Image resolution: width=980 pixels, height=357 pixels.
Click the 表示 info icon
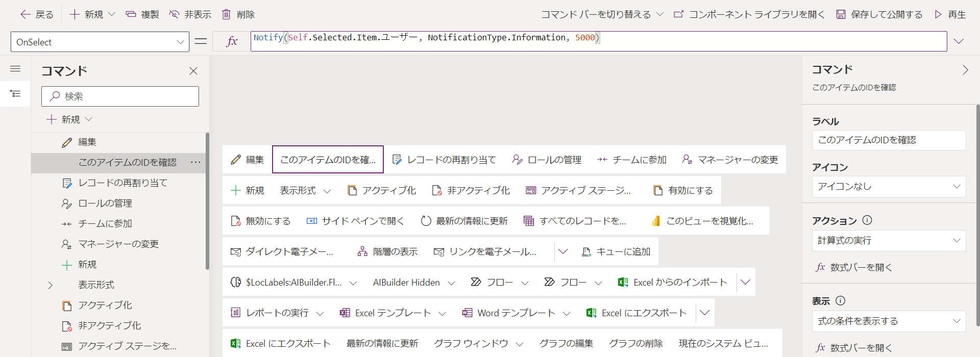coord(841,301)
